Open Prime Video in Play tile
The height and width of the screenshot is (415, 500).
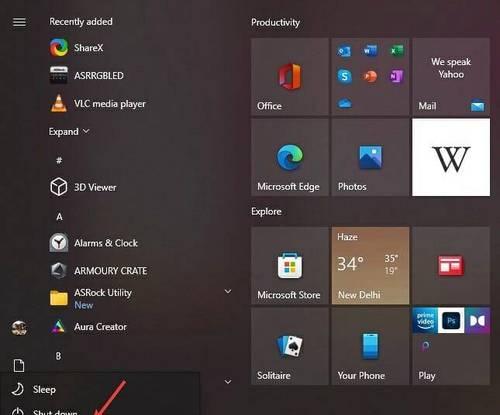tap(425, 320)
